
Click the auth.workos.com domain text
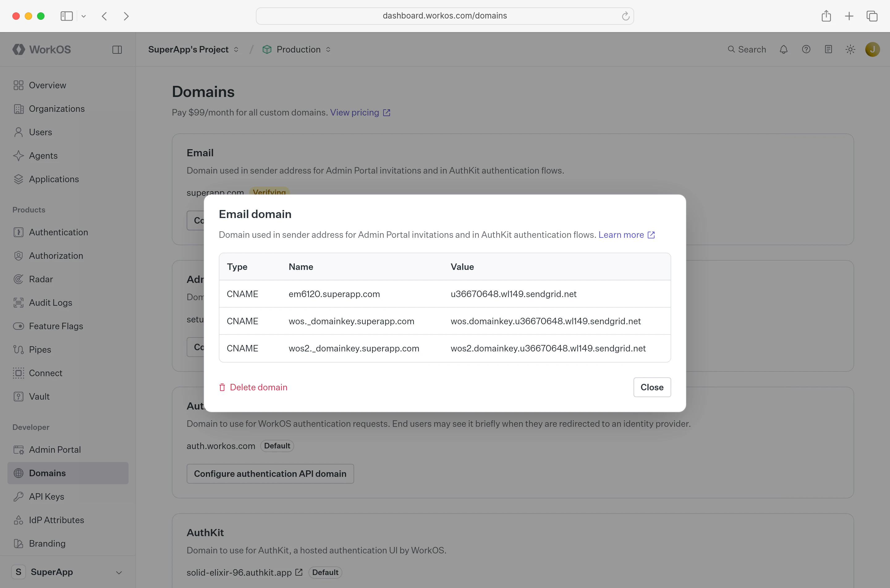point(221,446)
